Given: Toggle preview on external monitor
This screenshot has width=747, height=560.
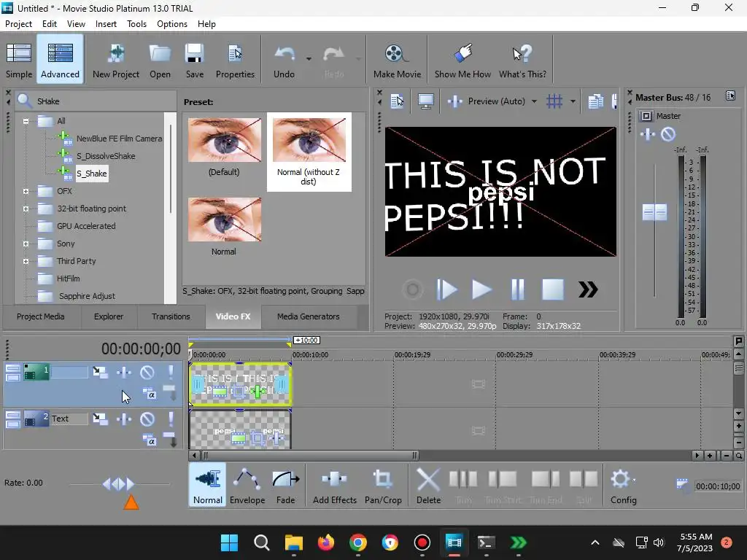Looking at the screenshot, I should coord(425,101).
